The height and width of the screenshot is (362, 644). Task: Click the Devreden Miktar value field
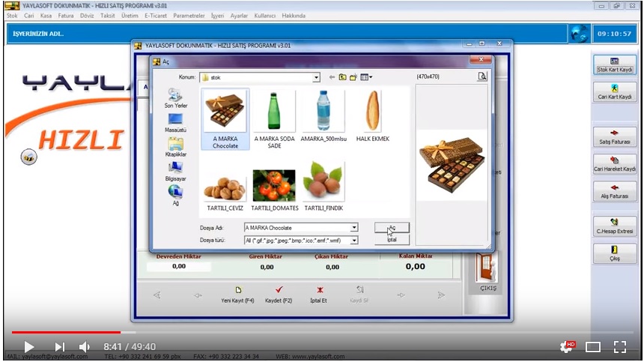coord(179,266)
